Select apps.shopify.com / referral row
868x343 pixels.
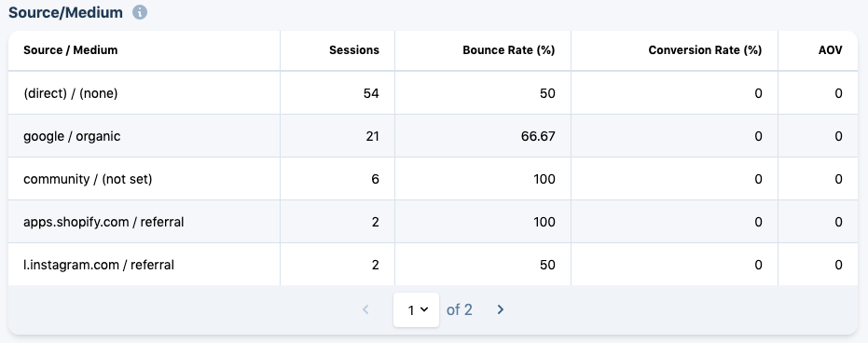tap(433, 222)
